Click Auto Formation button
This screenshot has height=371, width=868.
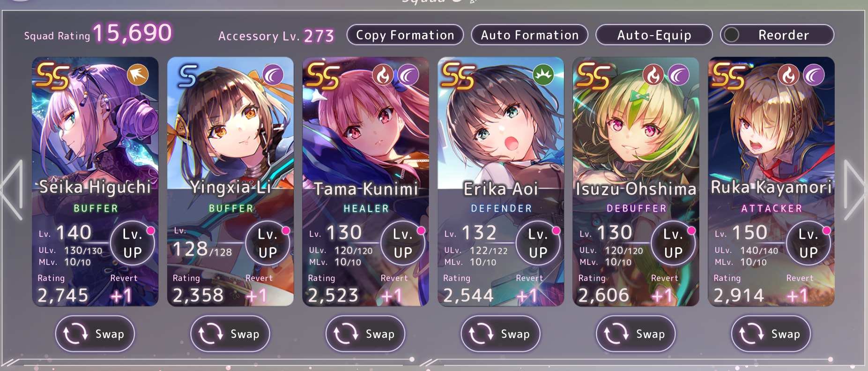point(530,35)
